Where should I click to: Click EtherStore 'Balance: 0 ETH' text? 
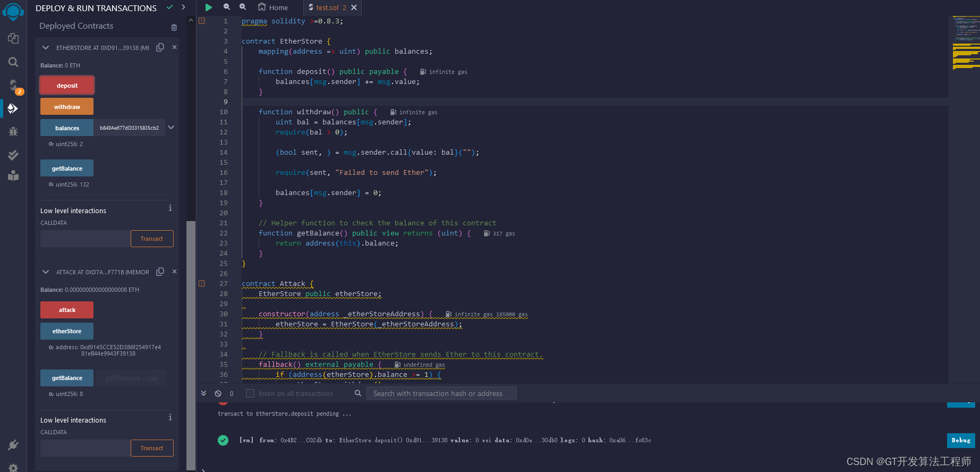point(60,65)
